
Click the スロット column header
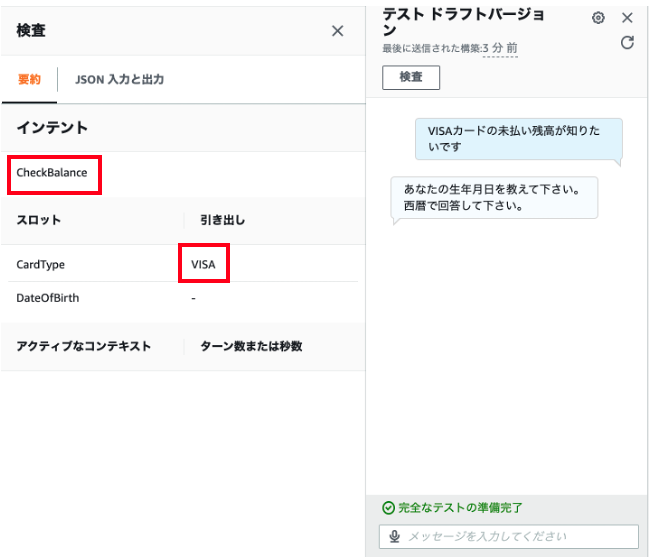38,220
